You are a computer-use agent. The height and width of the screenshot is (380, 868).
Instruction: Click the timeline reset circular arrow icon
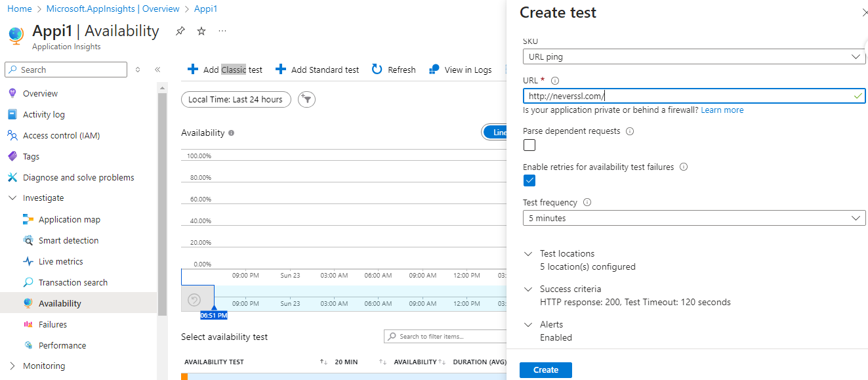pyautogui.click(x=194, y=300)
